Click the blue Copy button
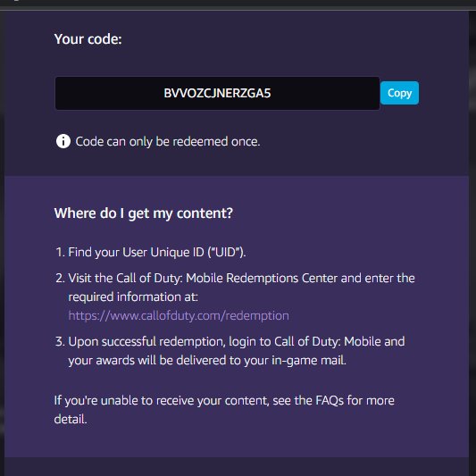 (399, 93)
